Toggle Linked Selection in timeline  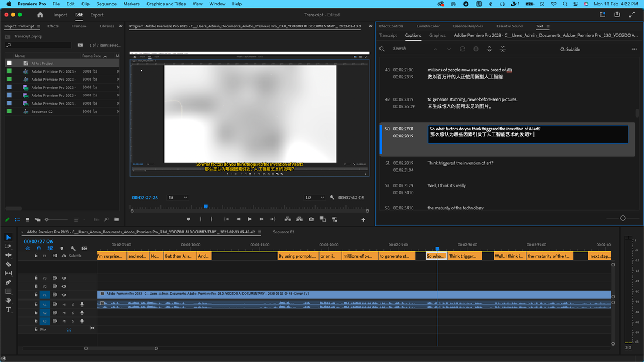50,249
